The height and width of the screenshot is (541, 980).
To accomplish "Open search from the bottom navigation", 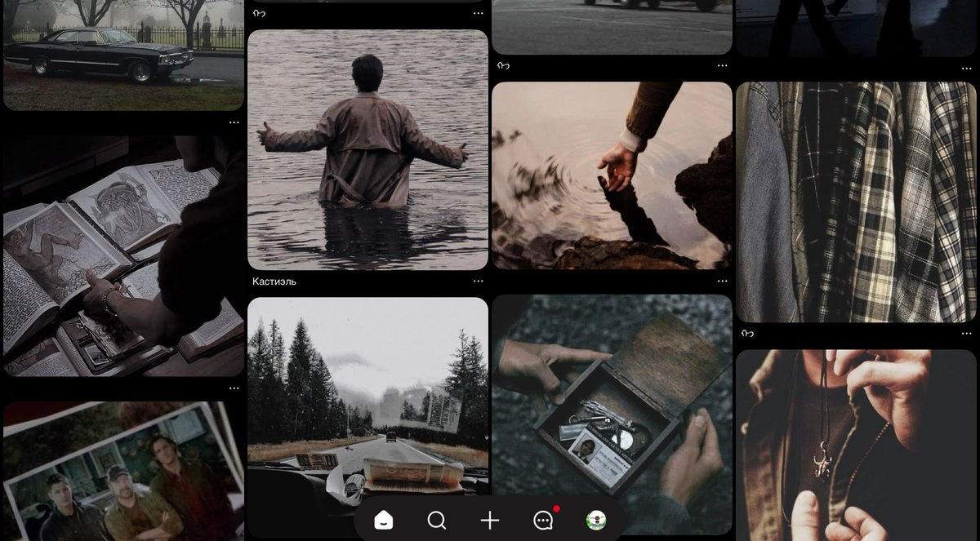I will pos(436,519).
